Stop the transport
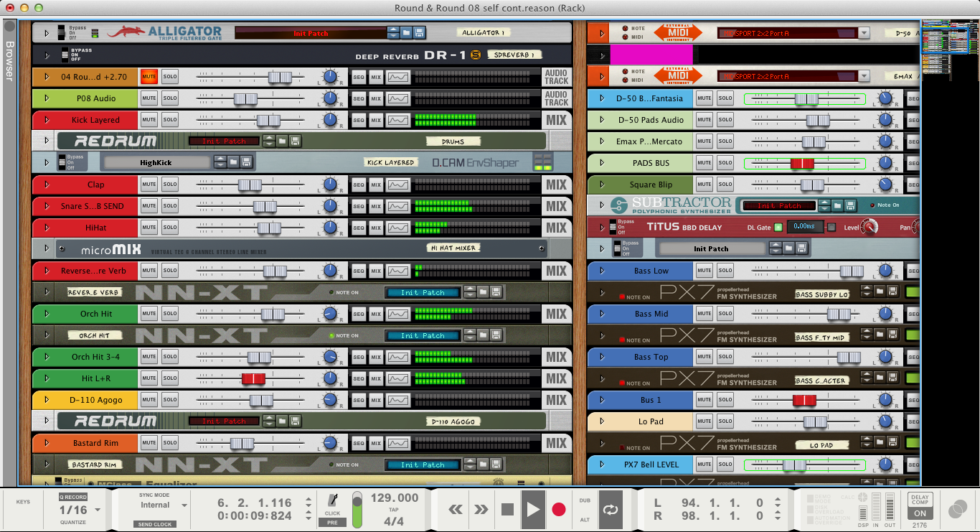This screenshot has height=532, width=980. (507, 510)
